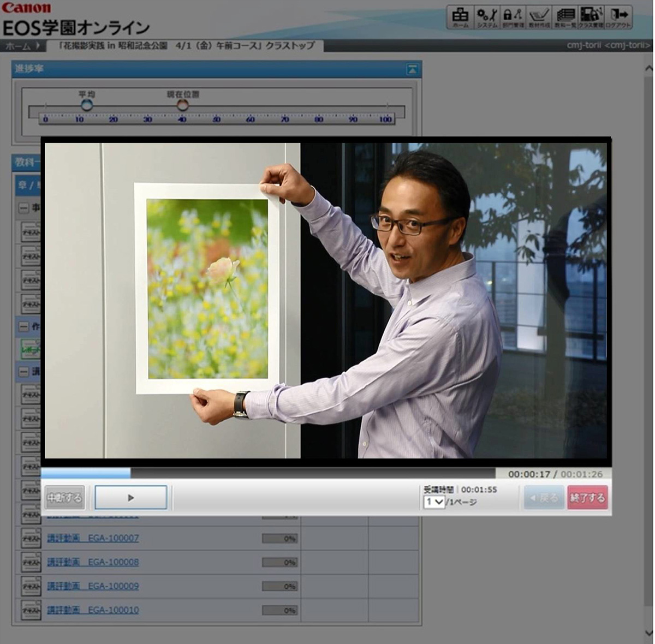Open the クラス管理 (class management) icon
The width and height of the screenshot is (655, 644).
(x=591, y=17)
